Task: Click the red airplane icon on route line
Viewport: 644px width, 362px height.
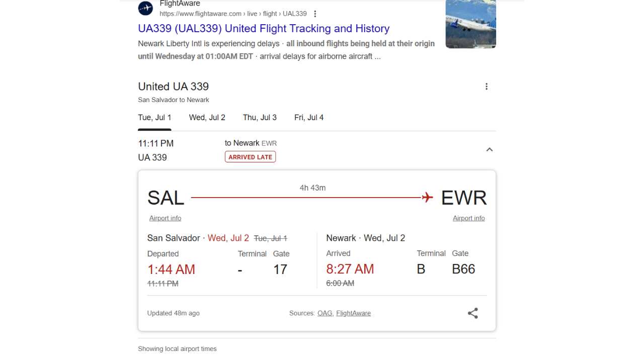Action: pos(428,198)
